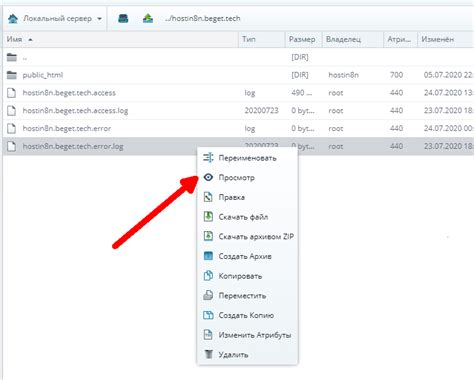Image resolution: width=474 pixels, height=380 pixels.
Task: Click the sort arrow next to Имя
Action: click(x=30, y=40)
